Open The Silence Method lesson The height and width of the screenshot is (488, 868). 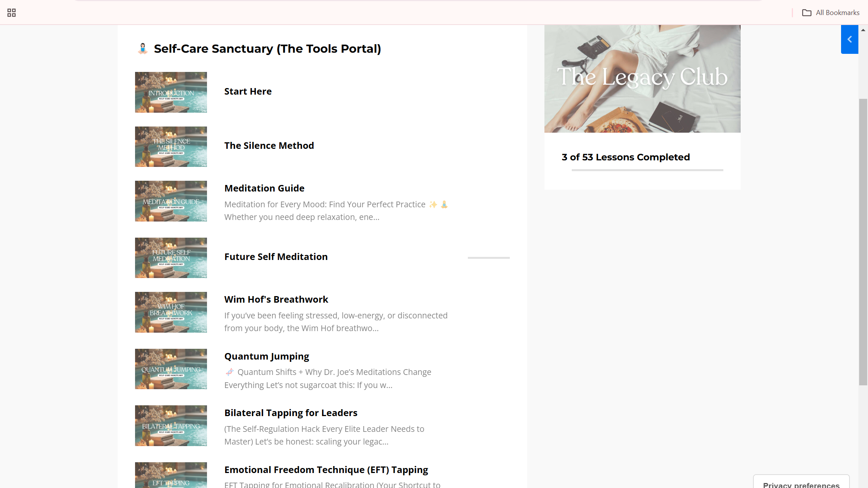coord(269,146)
